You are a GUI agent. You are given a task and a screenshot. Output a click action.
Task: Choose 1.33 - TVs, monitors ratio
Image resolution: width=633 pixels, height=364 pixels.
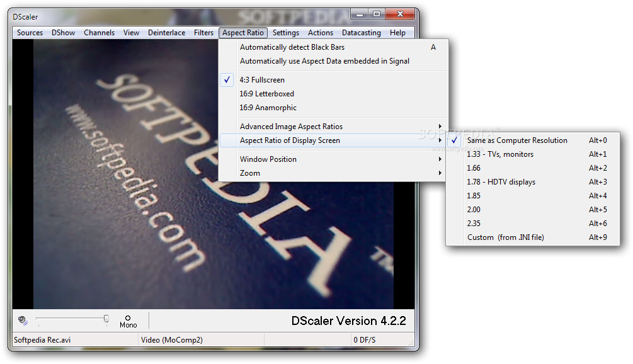click(533, 154)
